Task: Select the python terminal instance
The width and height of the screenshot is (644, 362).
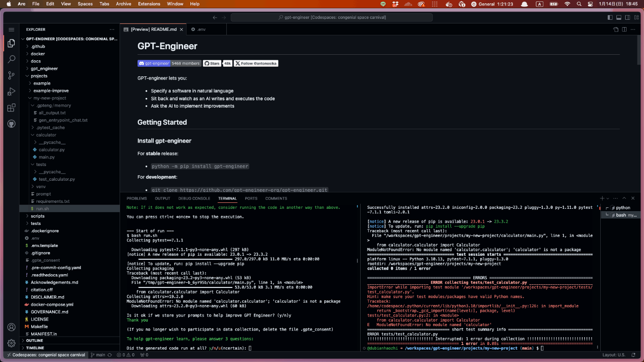Action: pos(622,208)
